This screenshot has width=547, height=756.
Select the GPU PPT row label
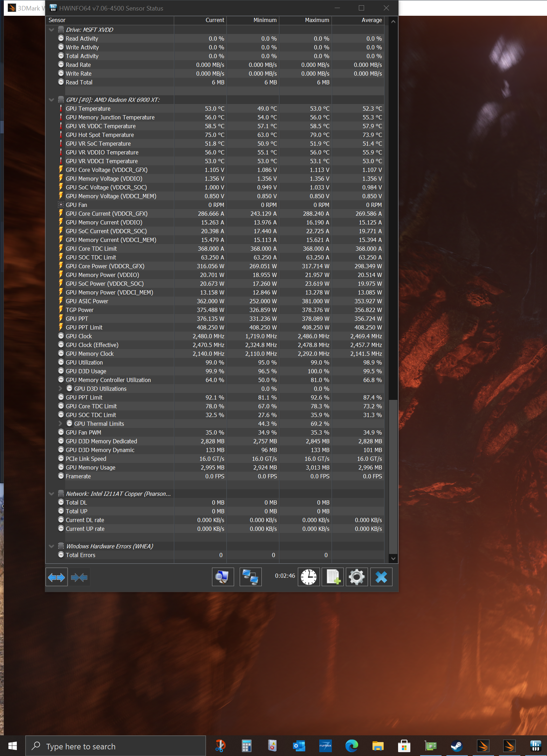point(77,319)
